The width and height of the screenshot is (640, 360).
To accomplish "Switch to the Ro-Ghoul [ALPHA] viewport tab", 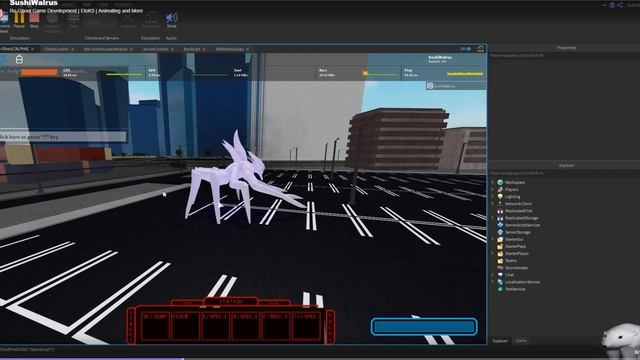I will point(15,49).
